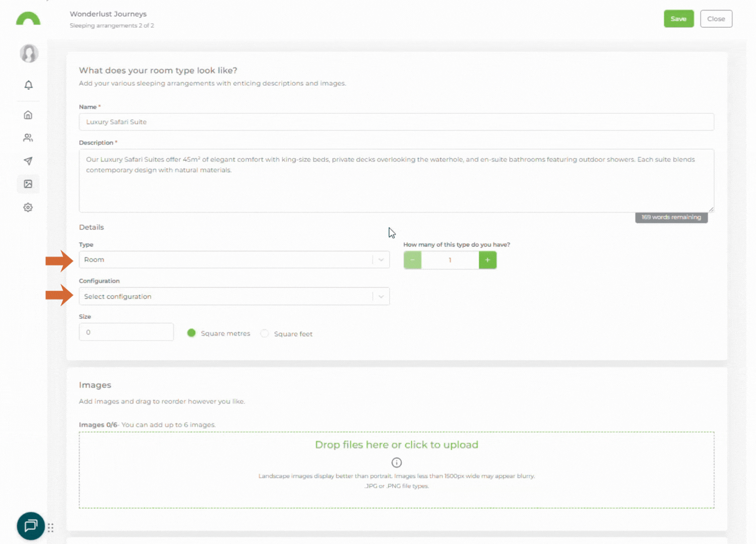Click the Drop files here upload area
The image size is (756, 544).
click(x=396, y=445)
